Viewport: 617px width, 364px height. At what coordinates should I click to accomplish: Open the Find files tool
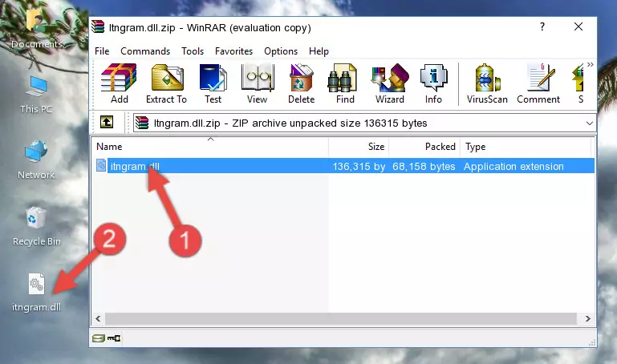(x=345, y=83)
